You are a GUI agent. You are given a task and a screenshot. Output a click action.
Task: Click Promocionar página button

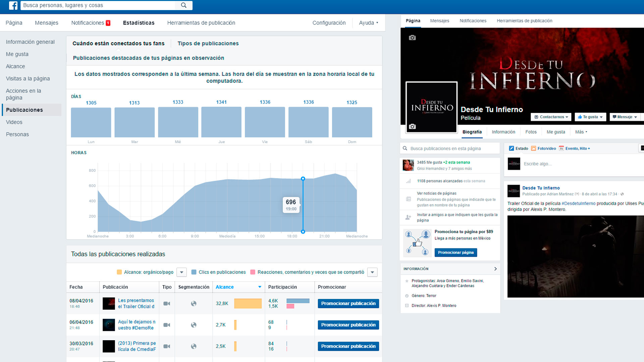point(455,252)
